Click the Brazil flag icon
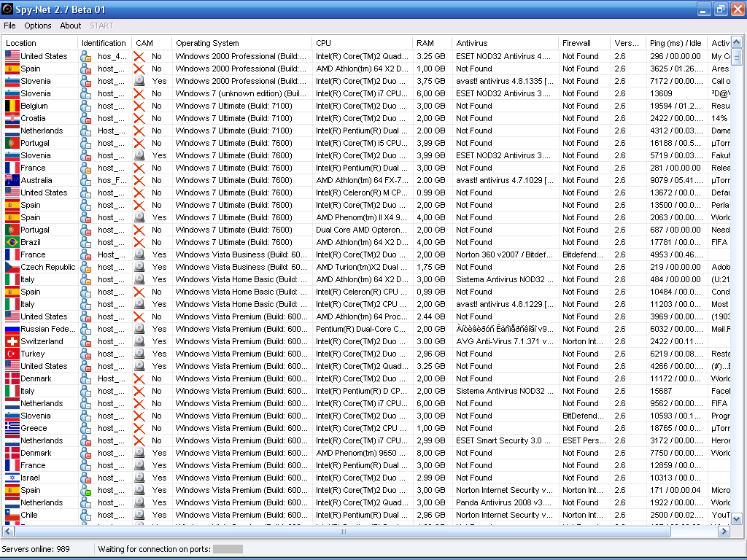 [12, 242]
